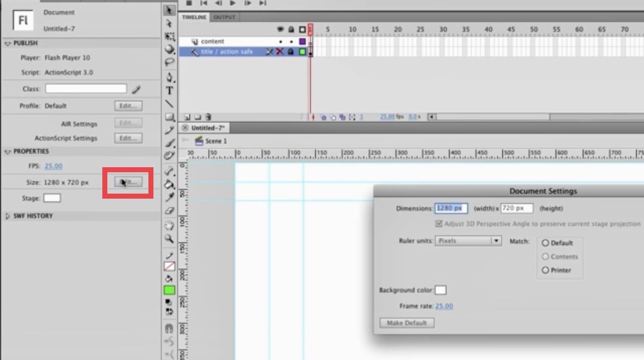The height and width of the screenshot is (360, 644).
Task: Select the Line tool
Action: pos(169,104)
